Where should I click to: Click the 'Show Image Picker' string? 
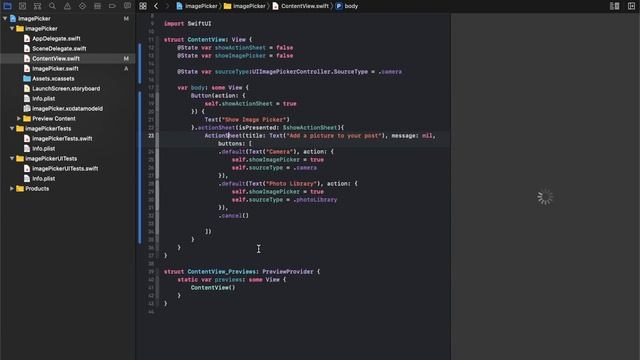pyautogui.click(x=254, y=120)
